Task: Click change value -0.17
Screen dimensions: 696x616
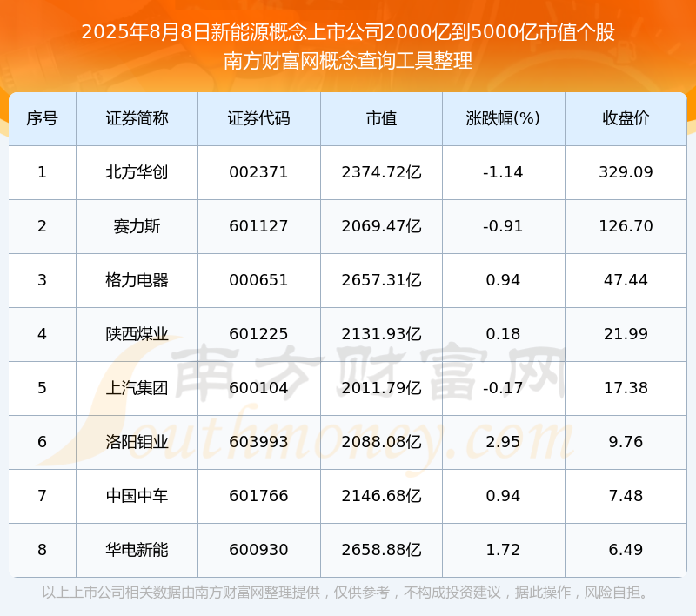Action: point(503,388)
